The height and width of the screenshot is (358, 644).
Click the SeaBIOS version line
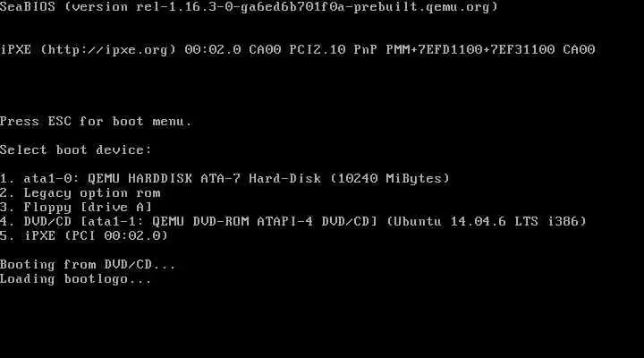[x=249, y=7]
